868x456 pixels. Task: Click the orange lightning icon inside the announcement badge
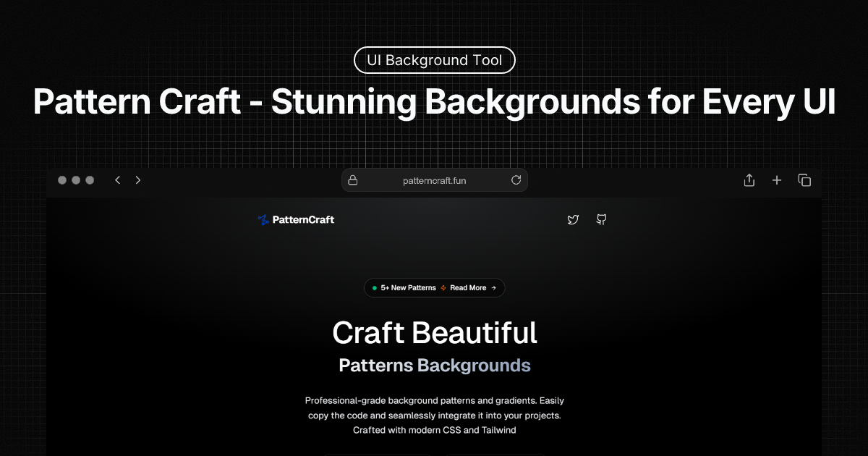[x=442, y=287]
